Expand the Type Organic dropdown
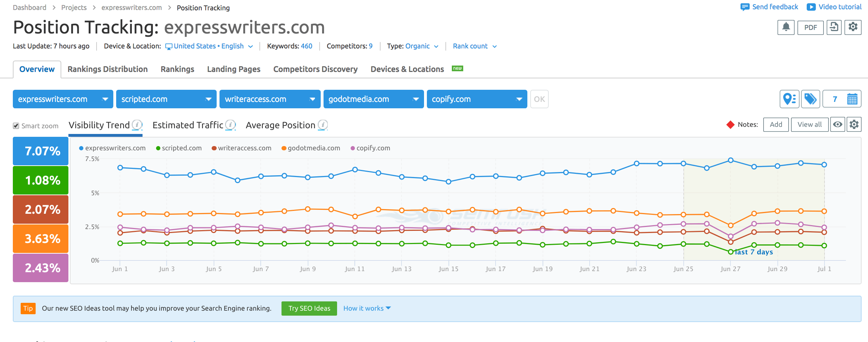 tap(422, 46)
